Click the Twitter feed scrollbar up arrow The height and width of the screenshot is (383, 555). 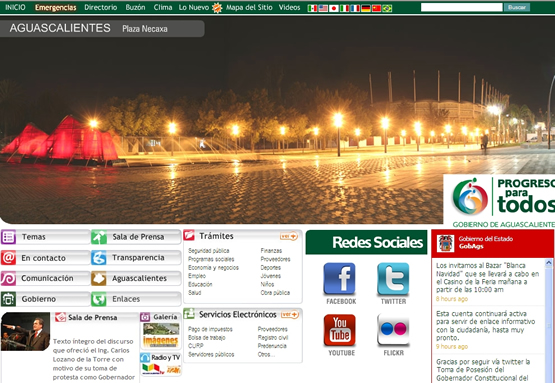click(x=548, y=263)
